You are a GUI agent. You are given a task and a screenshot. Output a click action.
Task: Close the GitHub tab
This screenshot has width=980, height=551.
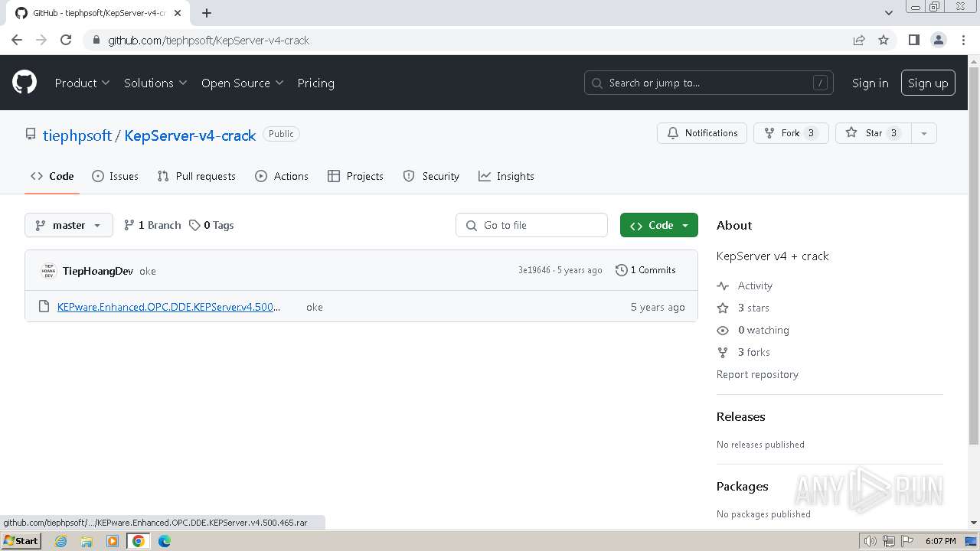(178, 13)
